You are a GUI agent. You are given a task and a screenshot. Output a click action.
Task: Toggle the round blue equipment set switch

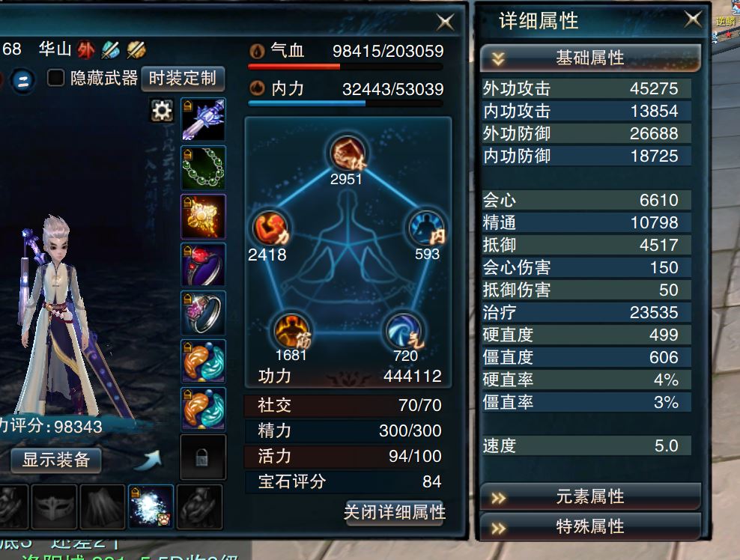click(22, 79)
